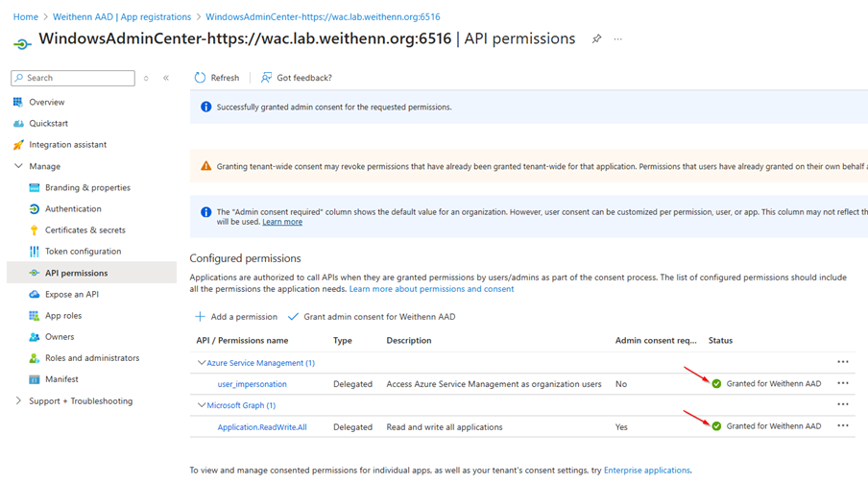868x483 pixels.
Task: Click the plus icon for Add a permission
Action: [x=200, y=317]
